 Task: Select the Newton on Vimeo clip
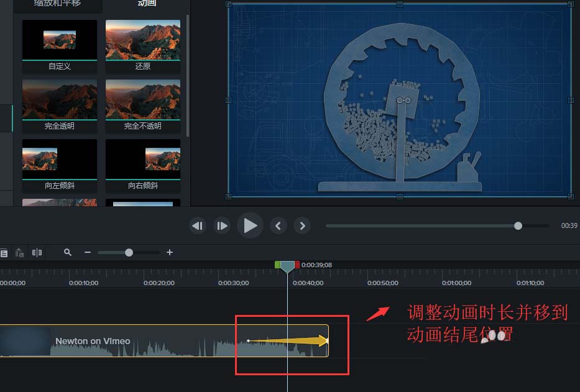tap(164, 340)
